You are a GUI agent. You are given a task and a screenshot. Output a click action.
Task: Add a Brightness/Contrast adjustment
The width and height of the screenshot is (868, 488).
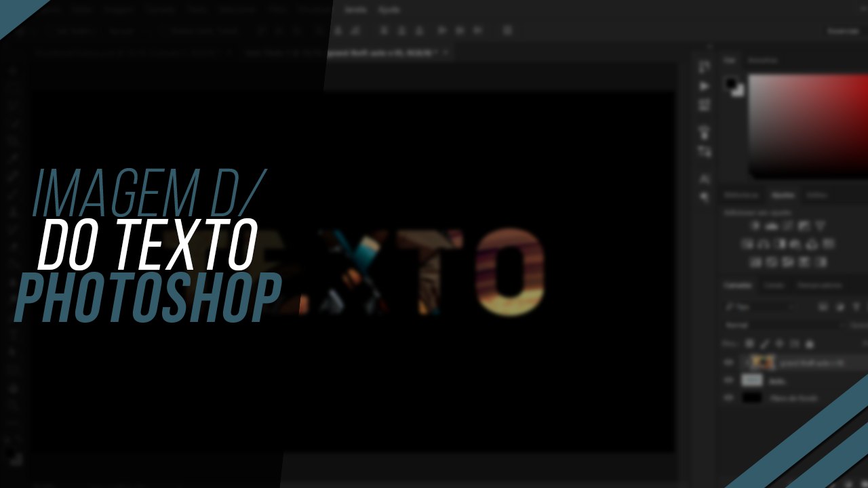[755, 226]
